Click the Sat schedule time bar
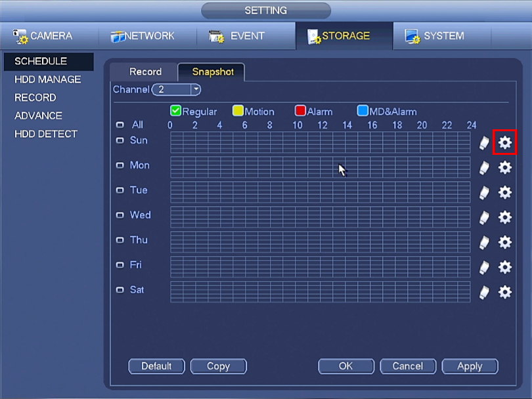 (x=321, y=292)
